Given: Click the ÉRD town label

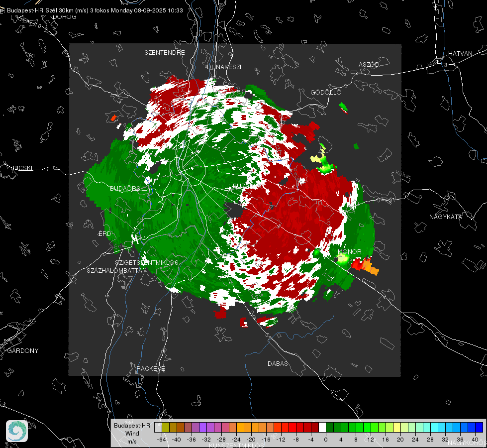Looking at the screenshot, I should pyautogui.click(x=104, y=234).
